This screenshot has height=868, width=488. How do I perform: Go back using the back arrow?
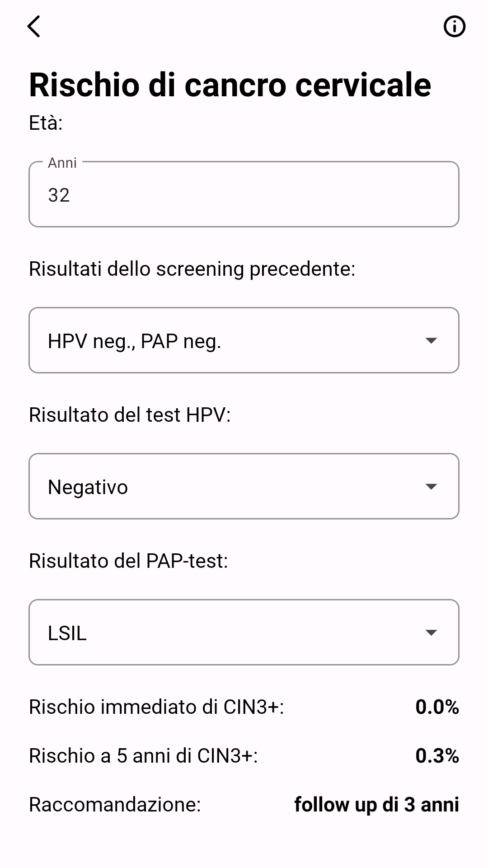pos(34,26)
